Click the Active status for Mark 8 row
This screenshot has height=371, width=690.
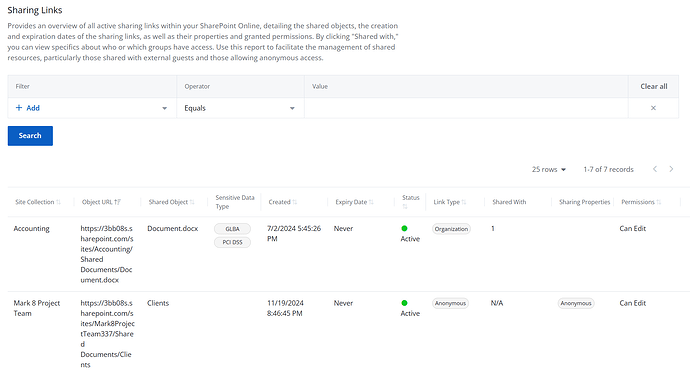[x=410, y=309]
